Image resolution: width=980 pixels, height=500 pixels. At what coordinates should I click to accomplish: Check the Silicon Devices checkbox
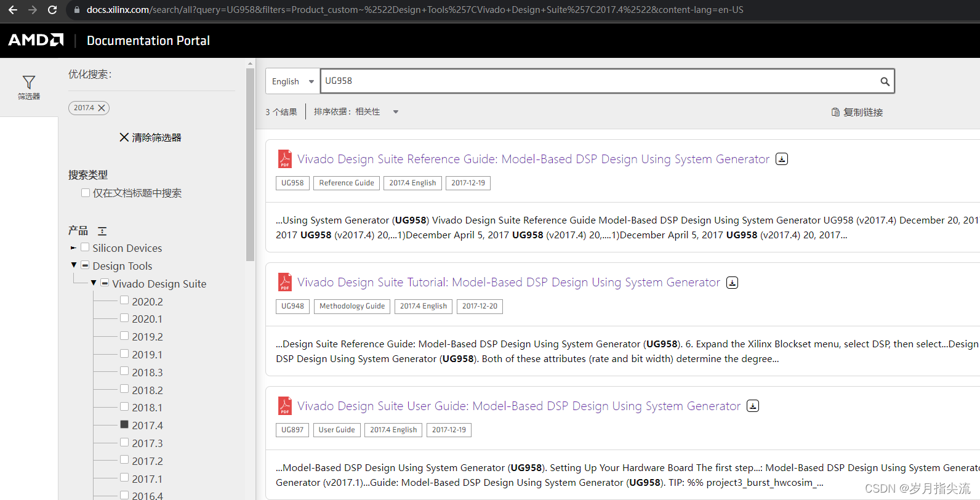pos(86,248)
